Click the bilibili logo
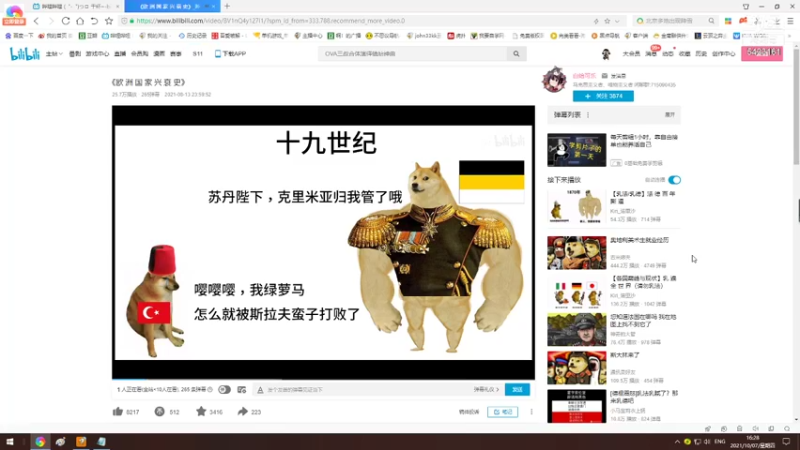 point(24,54)
